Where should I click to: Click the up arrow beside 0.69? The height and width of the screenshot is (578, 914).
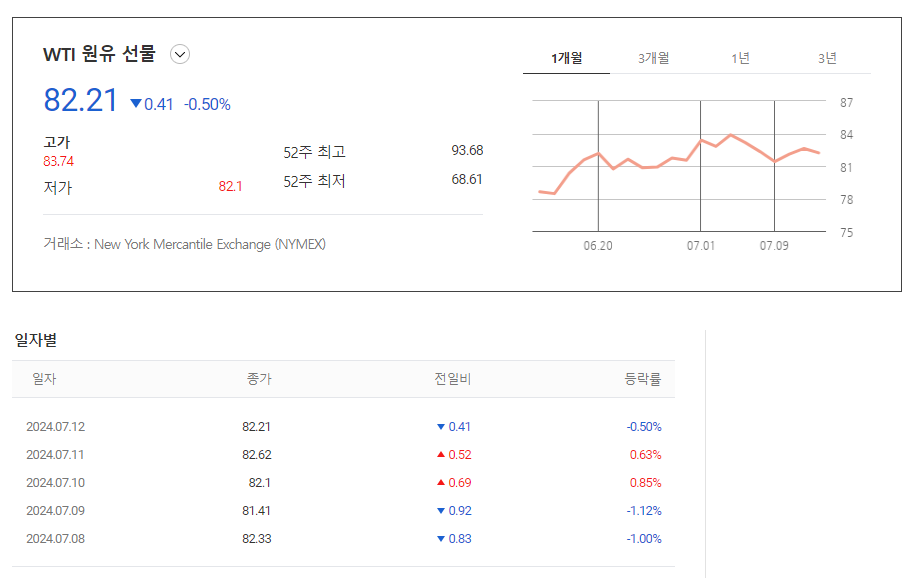tap(441, 482)
